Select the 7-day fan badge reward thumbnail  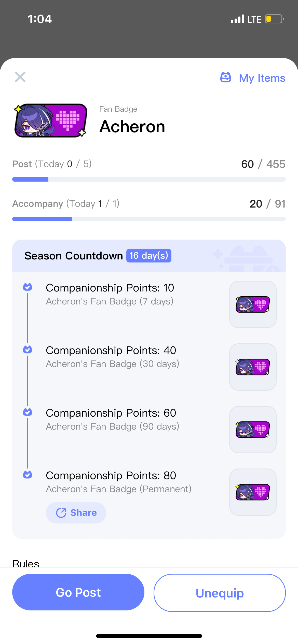coord(252,304)
